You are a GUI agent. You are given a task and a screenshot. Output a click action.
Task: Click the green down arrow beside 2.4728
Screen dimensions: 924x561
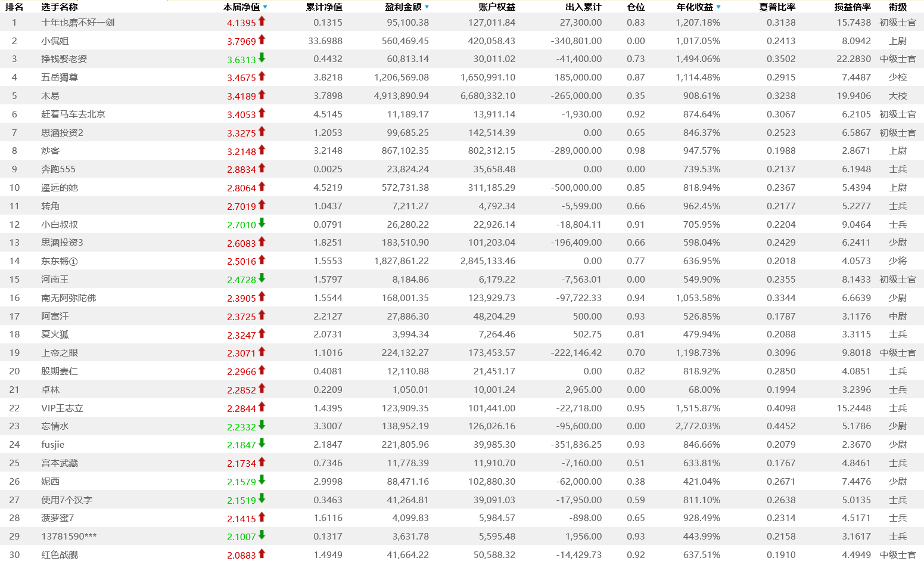(x=262, y=278)
